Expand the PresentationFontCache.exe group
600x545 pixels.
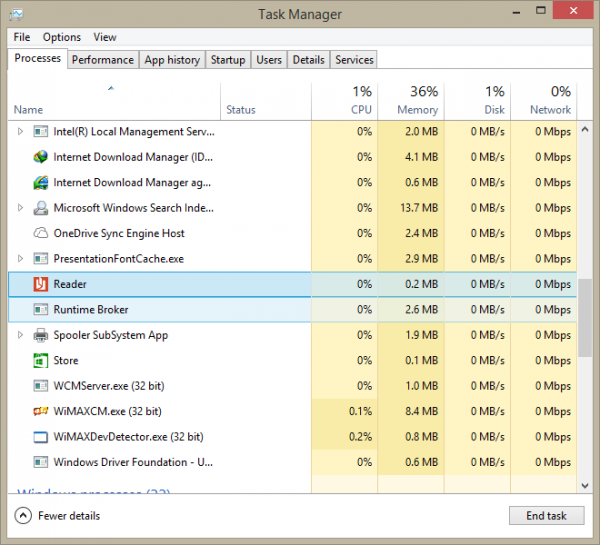pyautogui.click(x=20, y=259)
